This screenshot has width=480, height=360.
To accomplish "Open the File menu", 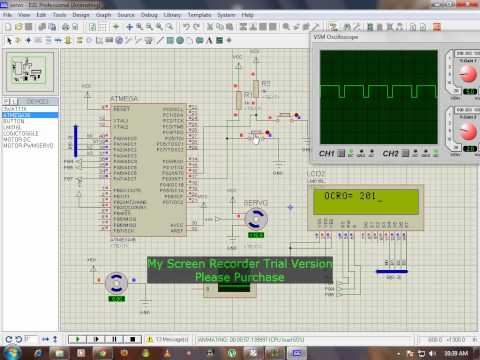I will point(7,15).
